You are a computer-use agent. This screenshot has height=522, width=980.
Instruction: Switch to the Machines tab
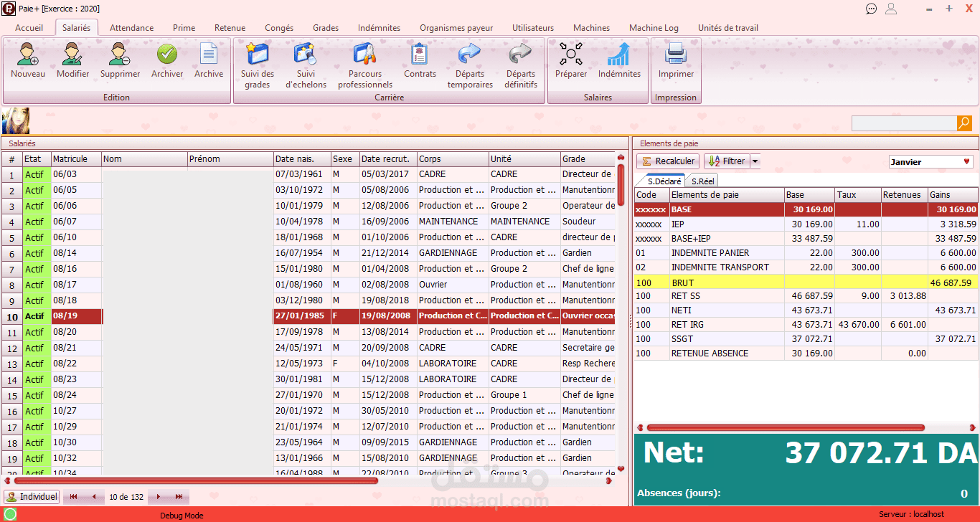[591, 28]
